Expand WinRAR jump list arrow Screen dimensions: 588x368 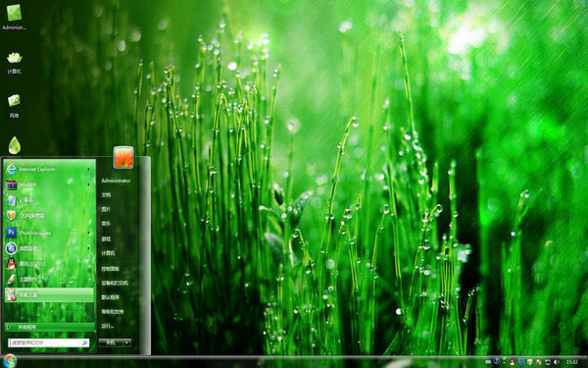pos(89,184)
